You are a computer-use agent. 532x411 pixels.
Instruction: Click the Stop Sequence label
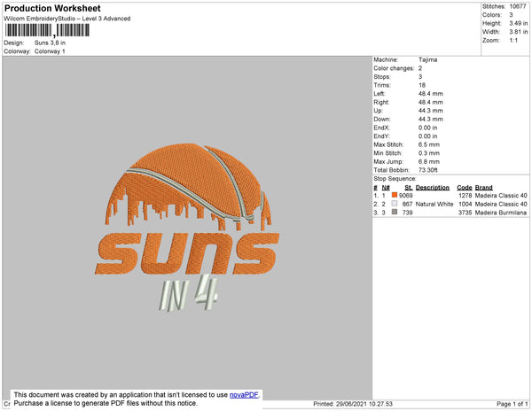coord(395,179)
